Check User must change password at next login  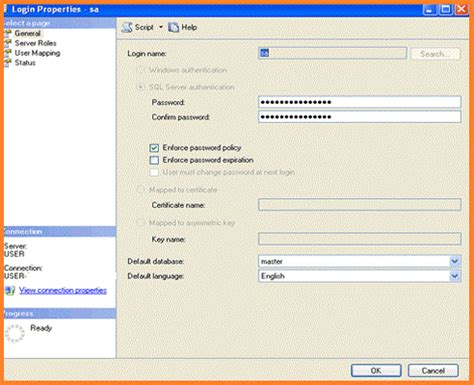point(154,172)
